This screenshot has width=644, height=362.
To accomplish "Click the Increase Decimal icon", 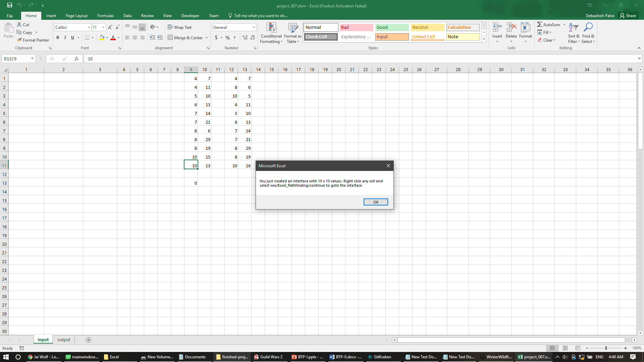I will click(x=245, y=38).
